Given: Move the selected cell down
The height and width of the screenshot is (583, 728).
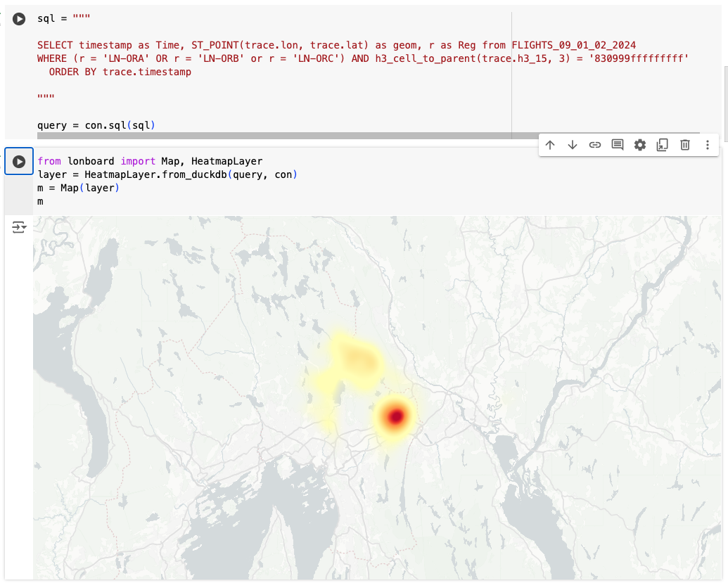Looking at the screenshot, I should (x=573, y=145).
